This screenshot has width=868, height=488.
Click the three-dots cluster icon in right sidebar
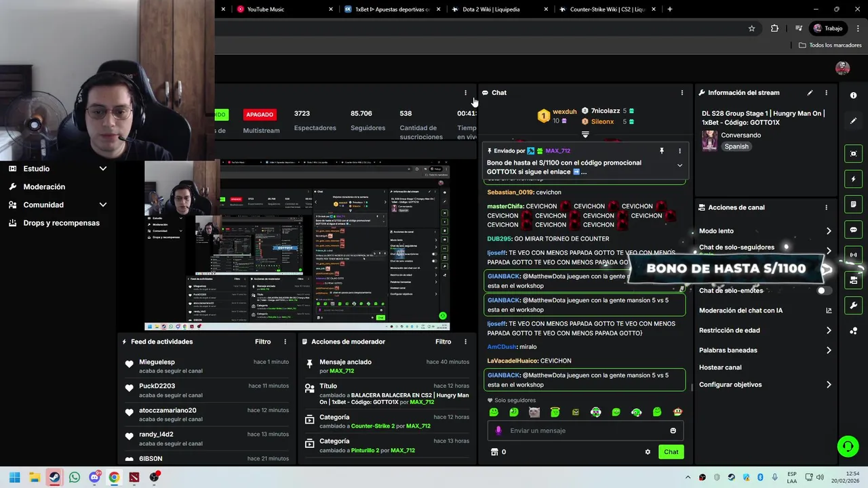pos(853,331)
